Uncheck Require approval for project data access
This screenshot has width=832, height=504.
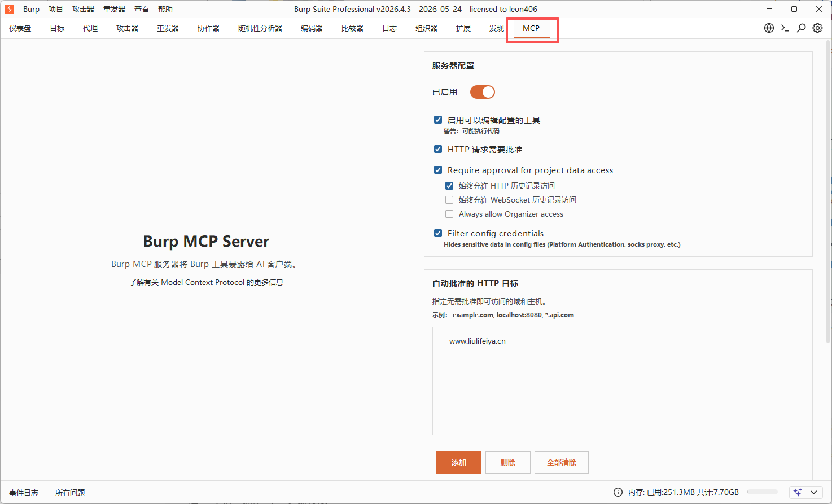[438, 170]
